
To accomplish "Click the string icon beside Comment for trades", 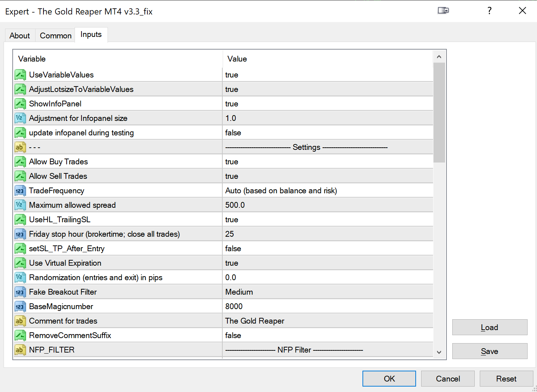I will click(20, 321).
